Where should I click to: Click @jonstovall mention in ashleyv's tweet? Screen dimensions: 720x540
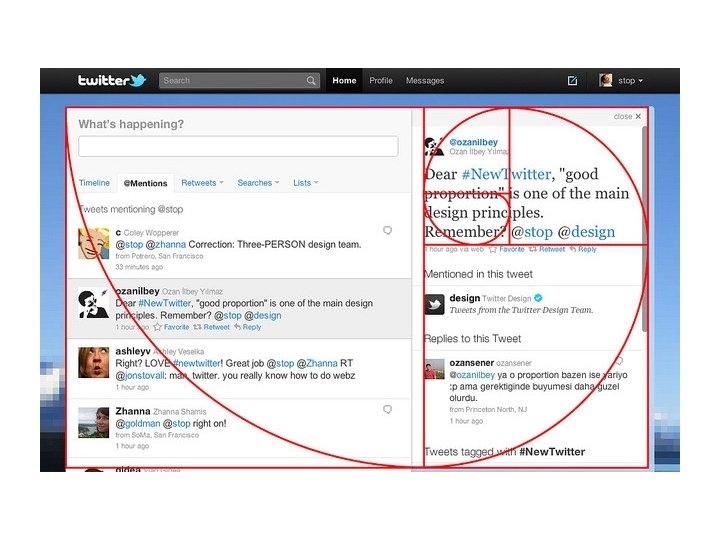pyautogui.click(x=140, y=376)
